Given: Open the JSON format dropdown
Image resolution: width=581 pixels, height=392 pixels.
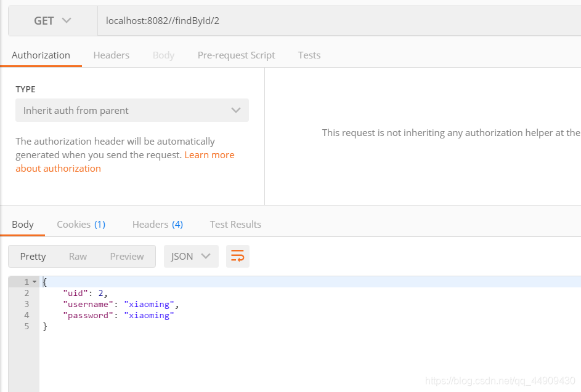Looking at the screenshot, I should [x=191, y=256].
